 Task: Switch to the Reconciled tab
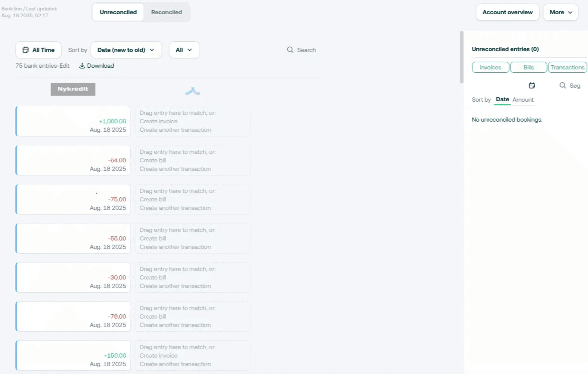[x=166, y=12]
